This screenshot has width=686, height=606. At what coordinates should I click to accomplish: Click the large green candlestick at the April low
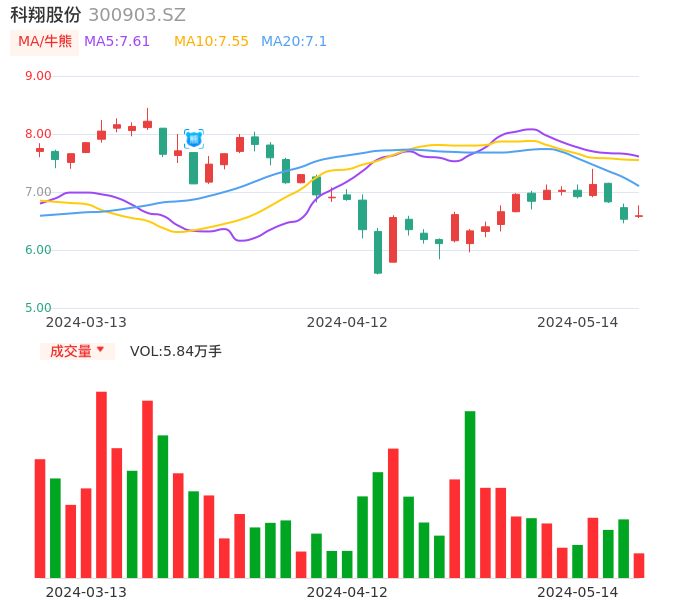378,252
